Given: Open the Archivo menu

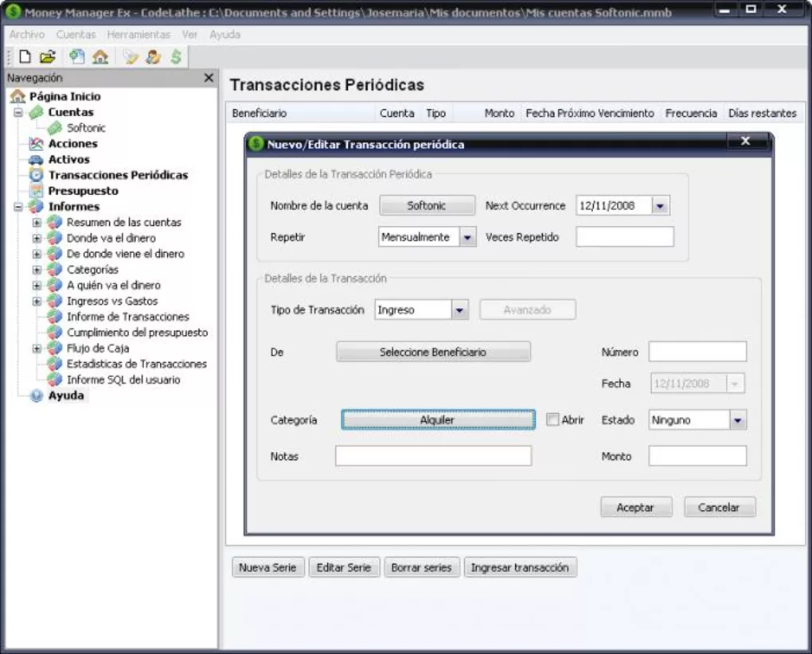Looking at the screenshot, I should (x=27, y=35).
